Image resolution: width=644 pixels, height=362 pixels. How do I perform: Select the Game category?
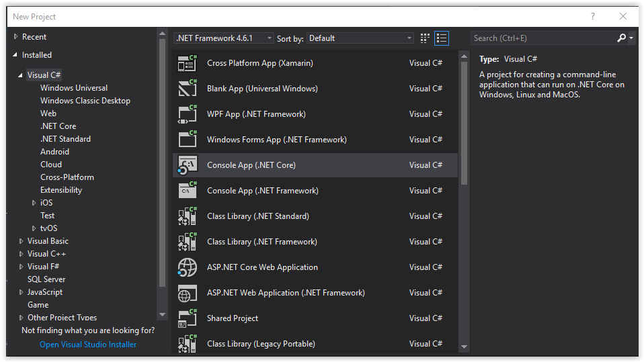pyautogui.click(x=38, y=305)
